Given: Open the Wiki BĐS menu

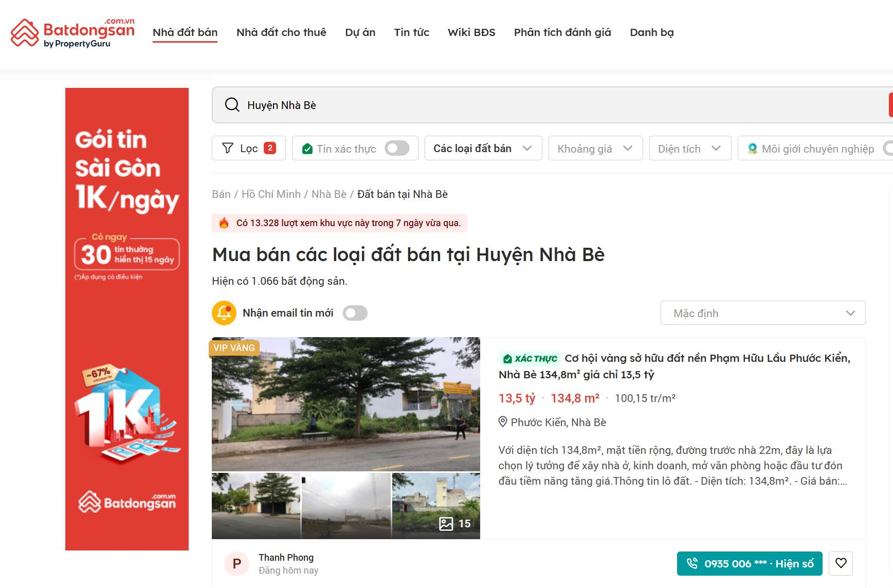Looking at the screenshot, I should tap(471, 32).
